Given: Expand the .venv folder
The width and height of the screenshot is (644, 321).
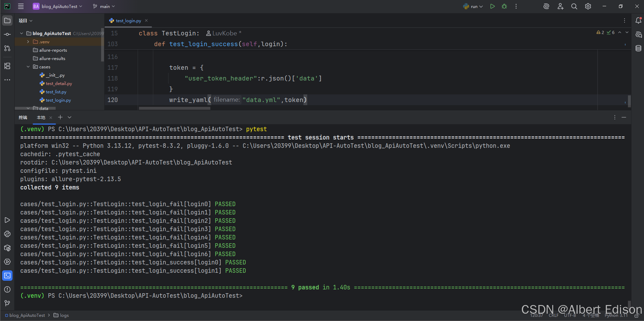Looking at the screenshot, I should (x=28, y=42).
